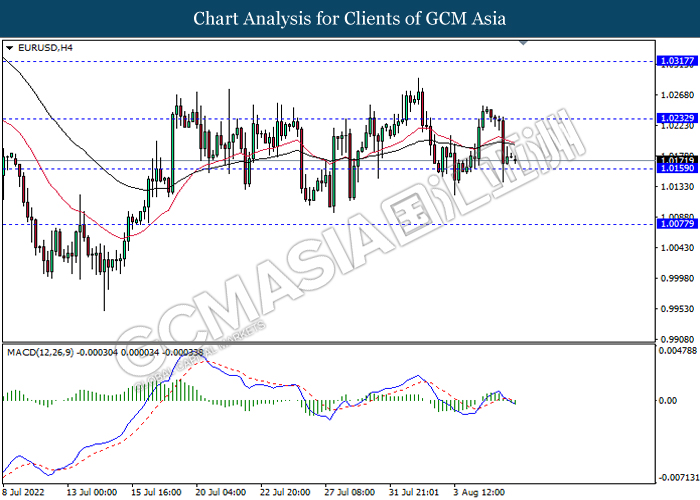Select the 1.02329 price level label
This screenshot has width=700, height=500.
click(677, 118)
